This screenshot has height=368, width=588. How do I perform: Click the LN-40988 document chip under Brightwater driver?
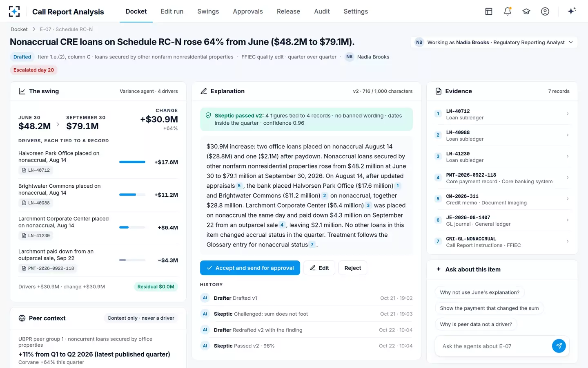pyautogui.click(x=36, y=203)
